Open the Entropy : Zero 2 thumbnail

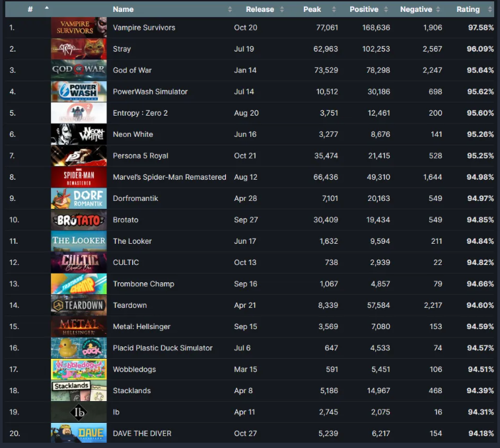pyautogui.click(x=79, y=113)
